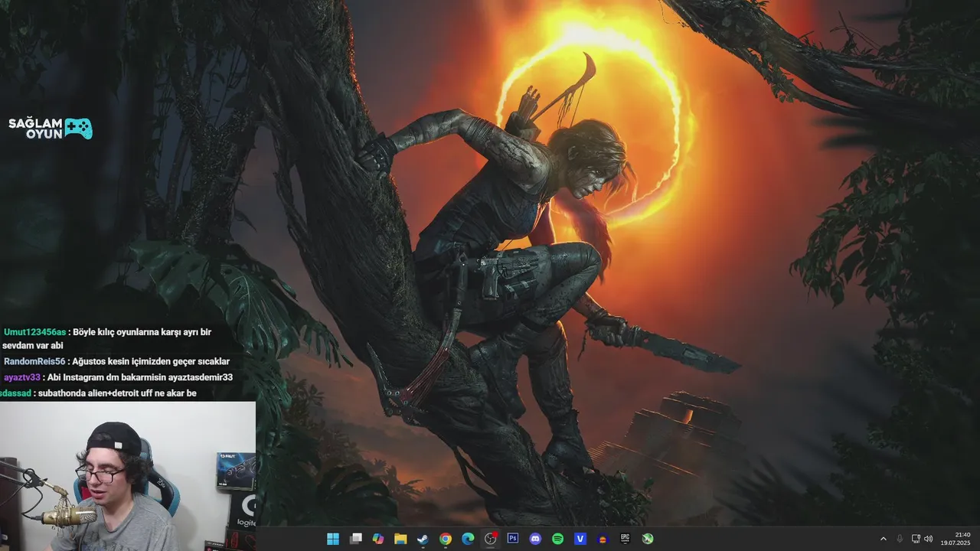Open Spotify from the taskbar
The height and width of the screenshot is (551, 980).
(558, 539)
